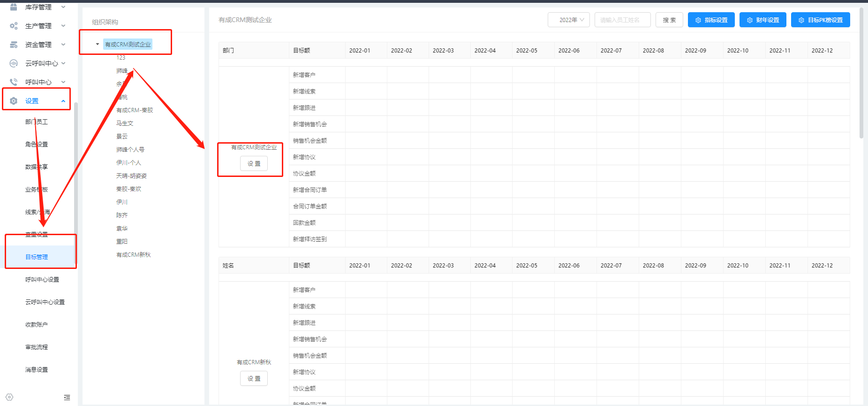
Task: Select 袁华 in the org tree
Action: coord(122,229)
